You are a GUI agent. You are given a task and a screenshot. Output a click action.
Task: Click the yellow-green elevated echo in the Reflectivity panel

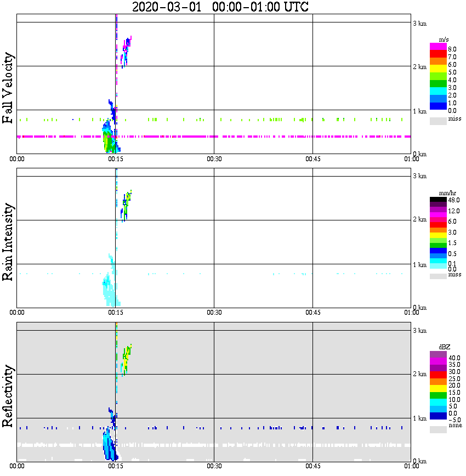(126, 360)
